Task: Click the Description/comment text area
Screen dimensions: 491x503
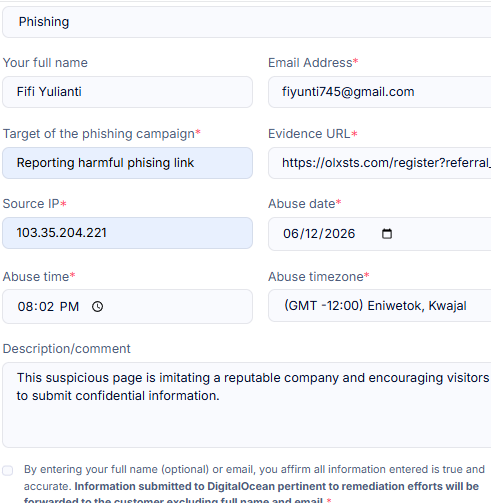Action: coord(247,405)
